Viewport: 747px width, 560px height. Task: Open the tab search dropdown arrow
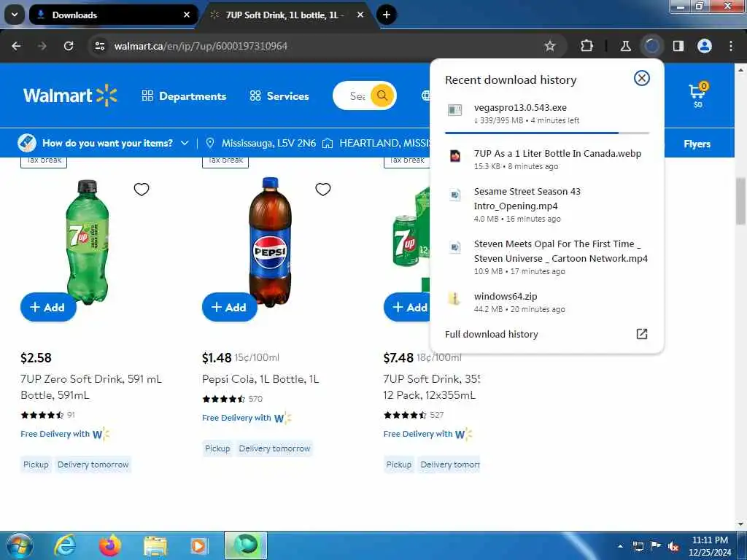point(15,15)
